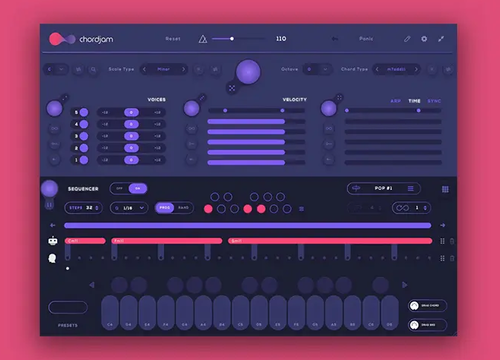Click voice 5 transpose slider handle
This screenshot has width=500, height=360.
coord(131,112)
